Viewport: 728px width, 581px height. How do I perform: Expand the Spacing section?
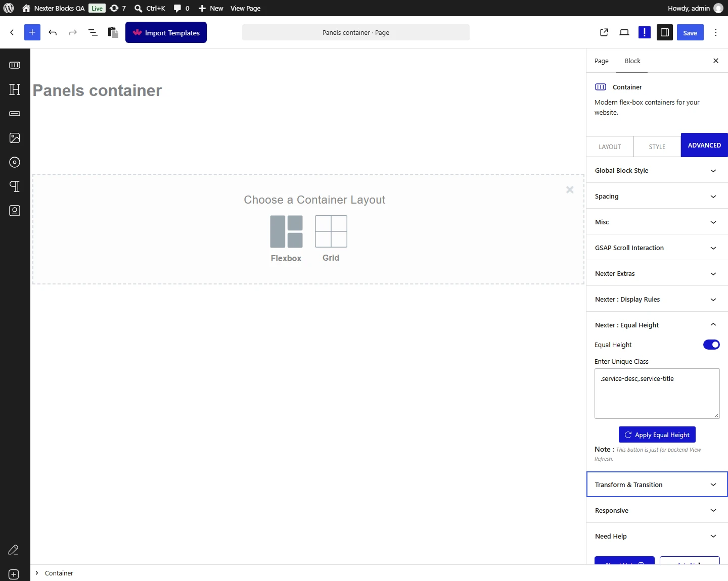657,196
